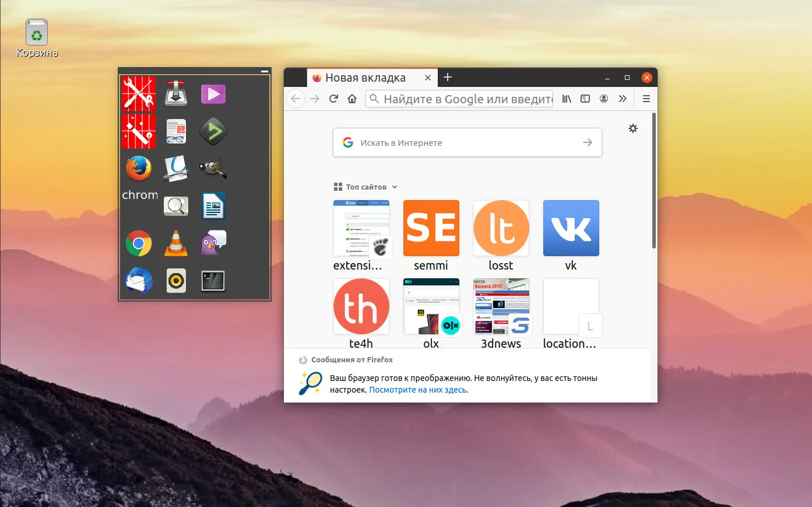Show more Firefox toolbar tools chevron
812x507 pixels.
tap(623, 99)
